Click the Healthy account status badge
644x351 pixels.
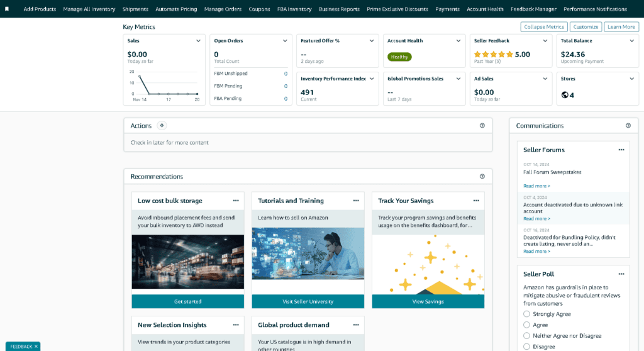coord(399,57)
